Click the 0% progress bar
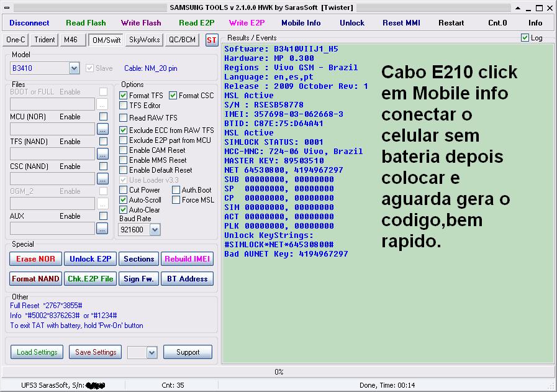 coord(278,372)
